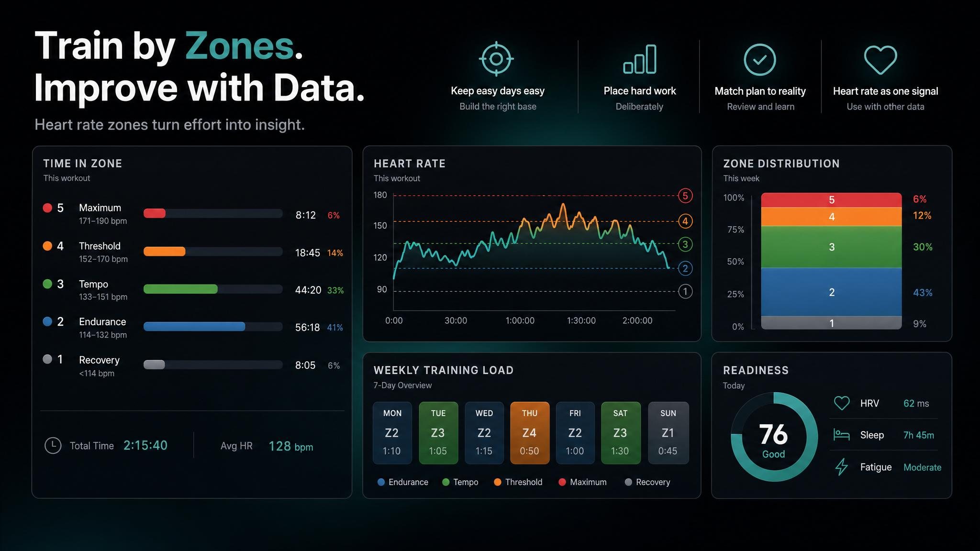Click the HRV heart icon in Readiness
Screen dimensions: 980x551
coord(842,403)
